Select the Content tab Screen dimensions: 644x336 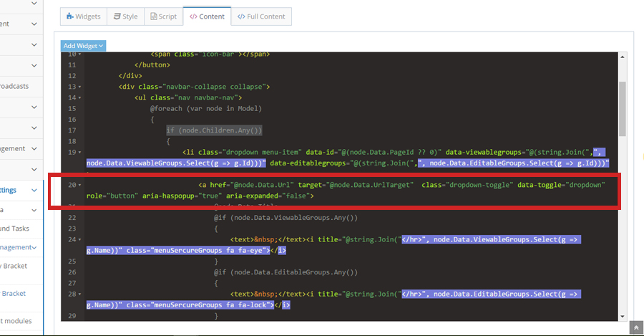207,16
